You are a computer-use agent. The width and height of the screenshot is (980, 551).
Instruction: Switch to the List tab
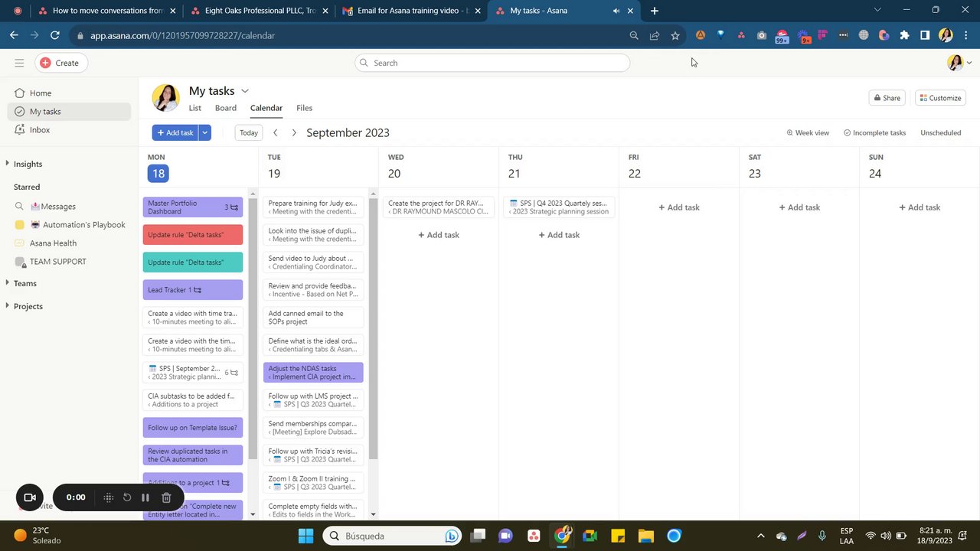coord(195,108)
